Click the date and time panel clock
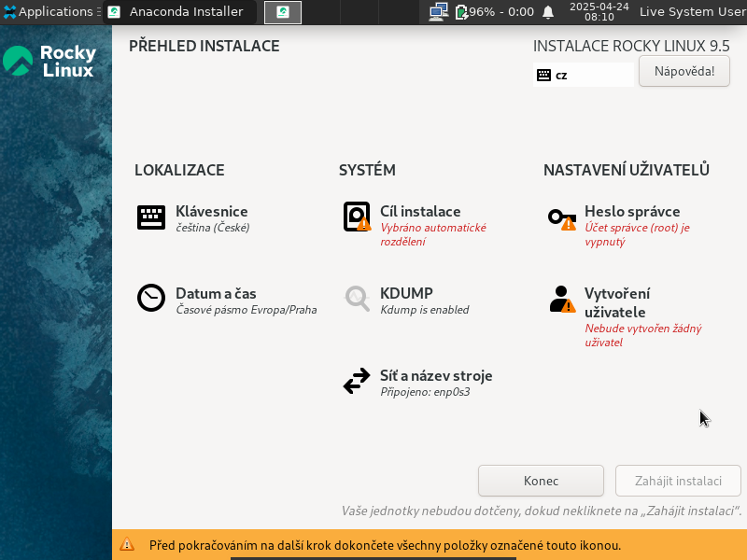Viewport: 747px width, 560px height. [599, 12]
